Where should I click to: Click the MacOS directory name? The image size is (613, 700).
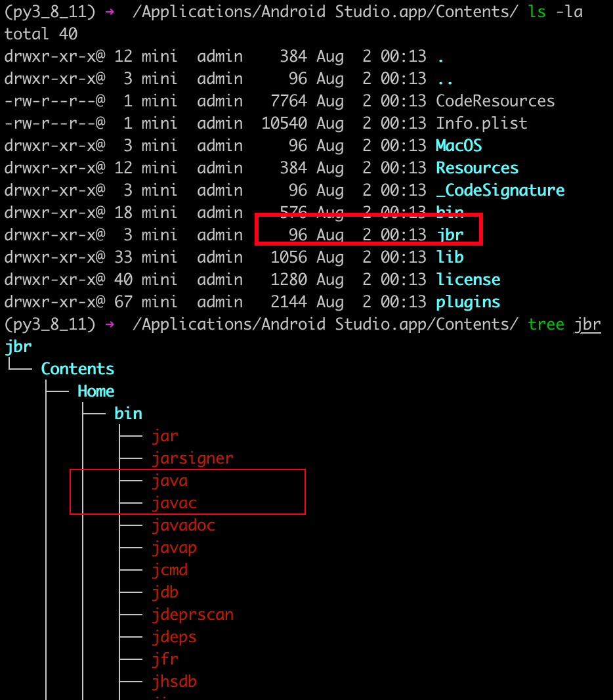(x=459, y=146)
